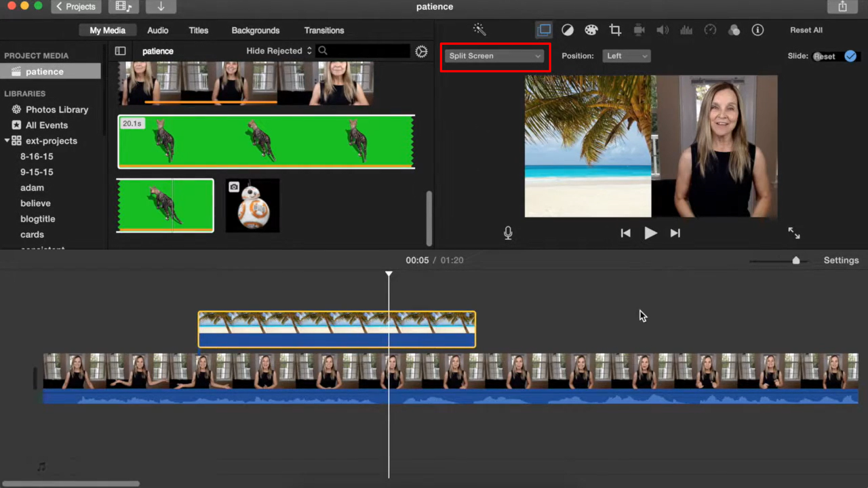The width and height of the screenshot is (868, 488).
Task: Switch to the Transitions tab
Action: pos(324,30)
